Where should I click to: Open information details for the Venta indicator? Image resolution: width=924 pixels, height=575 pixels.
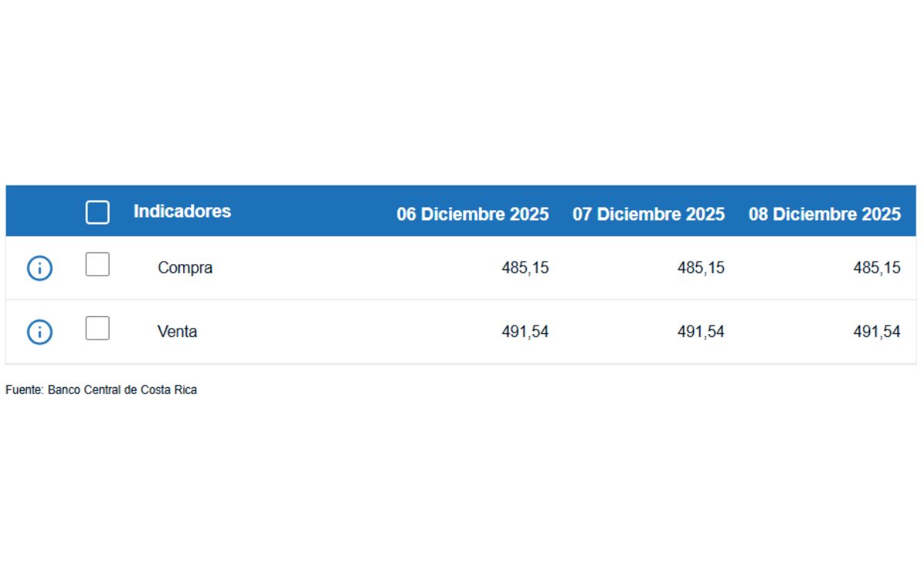38,332
